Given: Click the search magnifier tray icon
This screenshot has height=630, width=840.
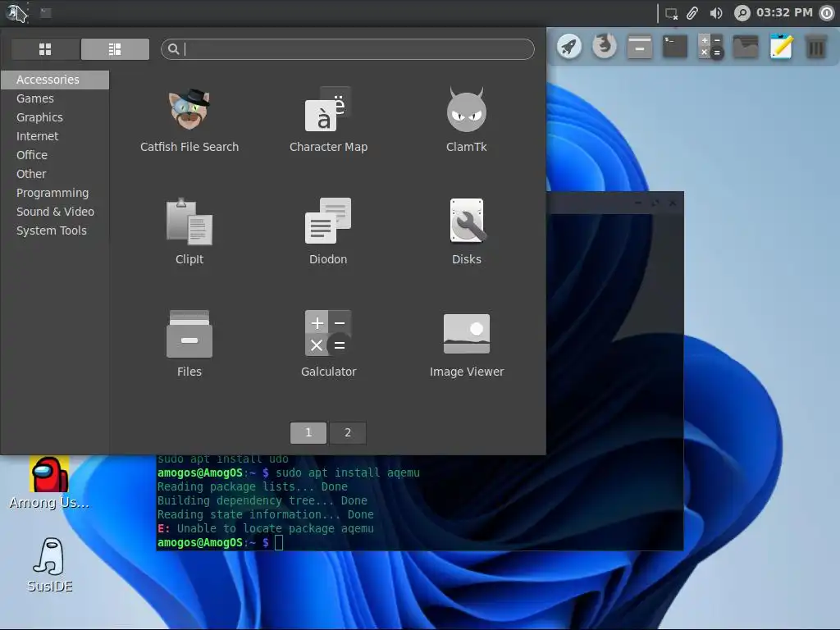Looking at the screenshot, I should (742, 13).
